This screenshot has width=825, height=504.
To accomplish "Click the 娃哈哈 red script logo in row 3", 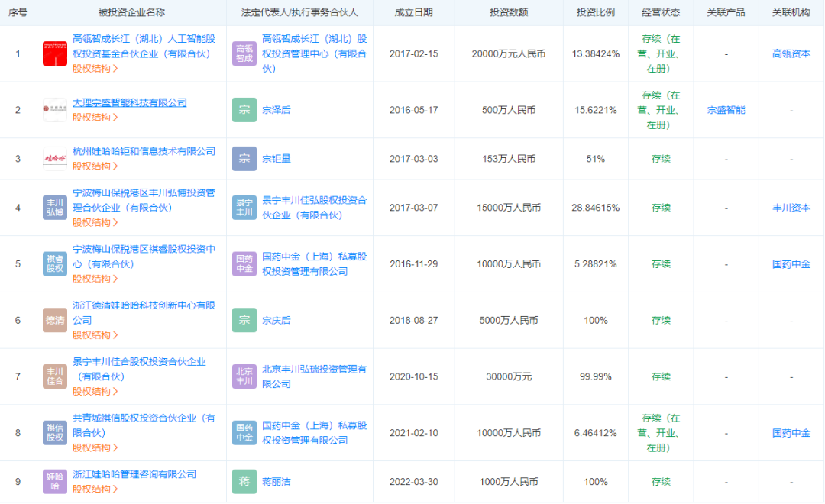I will (x=55, y=159).
